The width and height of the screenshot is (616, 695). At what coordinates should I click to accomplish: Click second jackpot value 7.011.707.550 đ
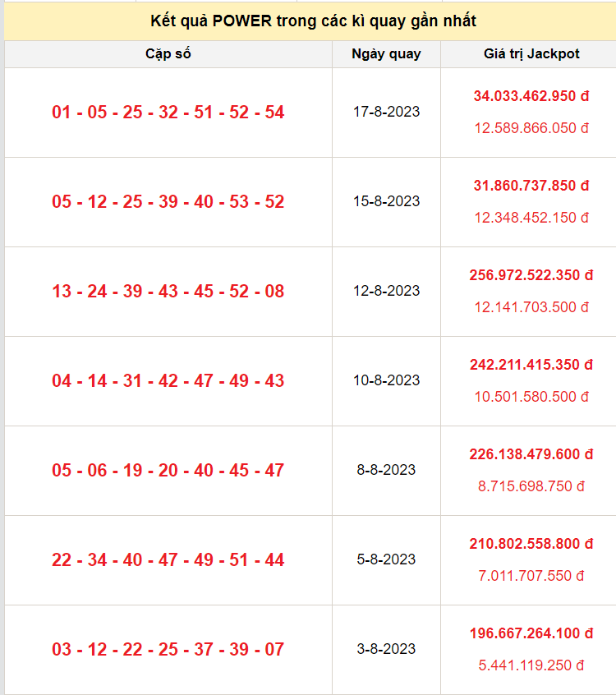coord(531,576)
